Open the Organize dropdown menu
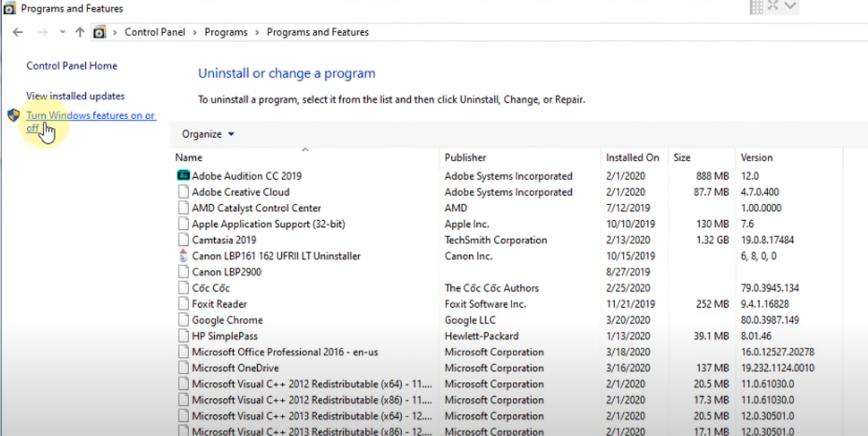The width and height of the screenshot is (868, 436). pyautogui.click(x=208, y=134)
